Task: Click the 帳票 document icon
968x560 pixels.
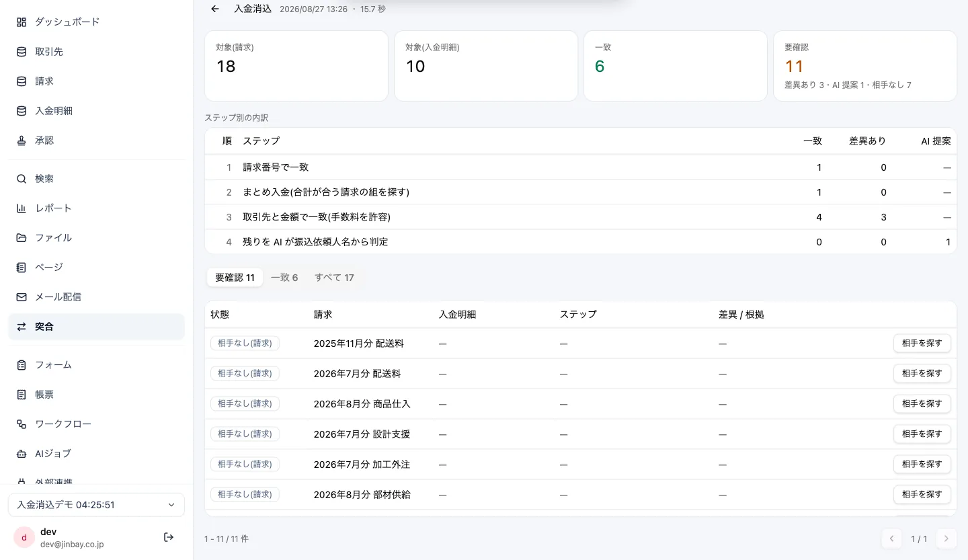Action: (x=22, y=394)
